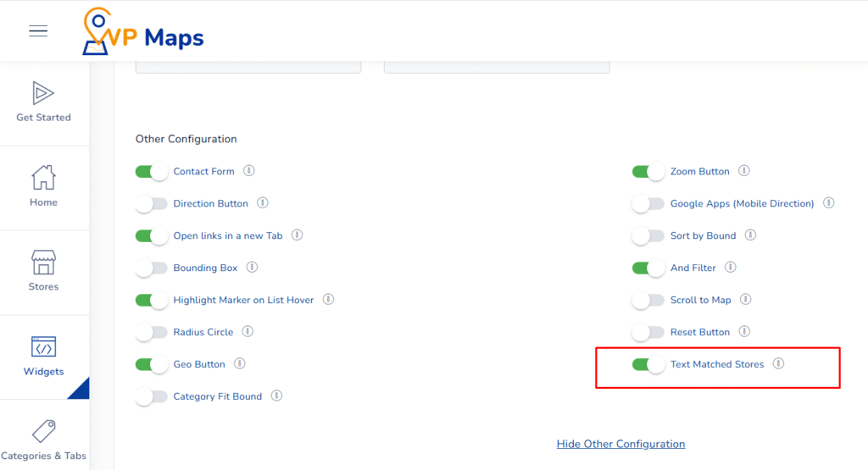Enable the Sort by Bound toggle
Viewport: 868px width, 470px height.
(648, 235)
